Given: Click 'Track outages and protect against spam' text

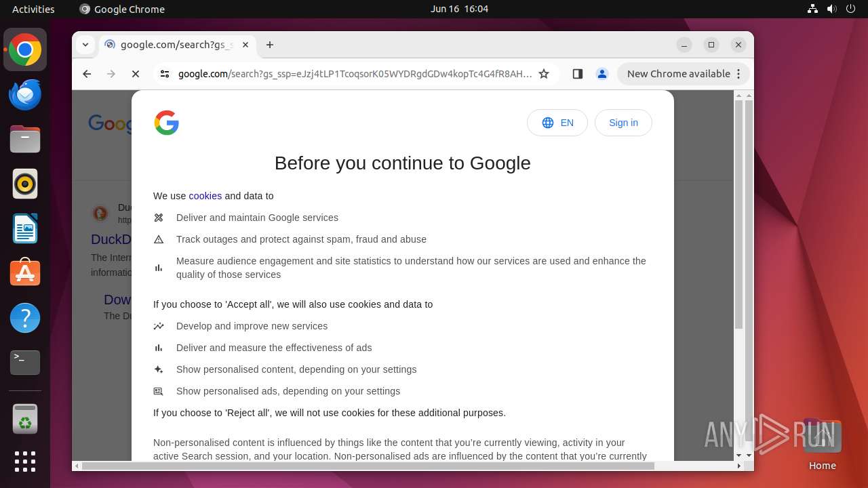Looking at the screenshot, I should (301, 239).
